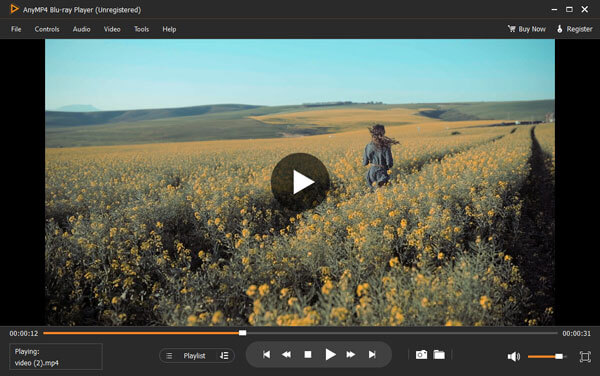Image resolution: width=600 pixels, height=376 pixels.
Task: Click the elapsed time 00:00:12
Action: point(24,334)
